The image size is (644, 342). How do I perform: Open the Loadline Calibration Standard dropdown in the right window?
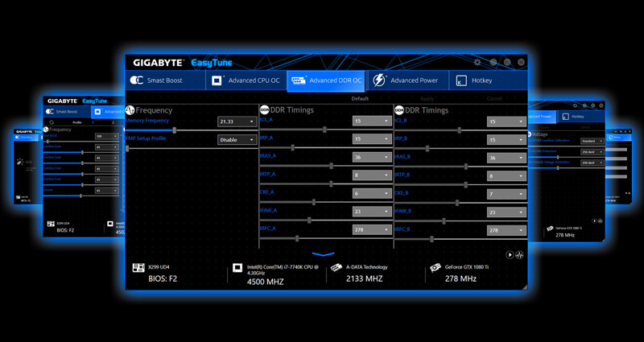(592, 141)
